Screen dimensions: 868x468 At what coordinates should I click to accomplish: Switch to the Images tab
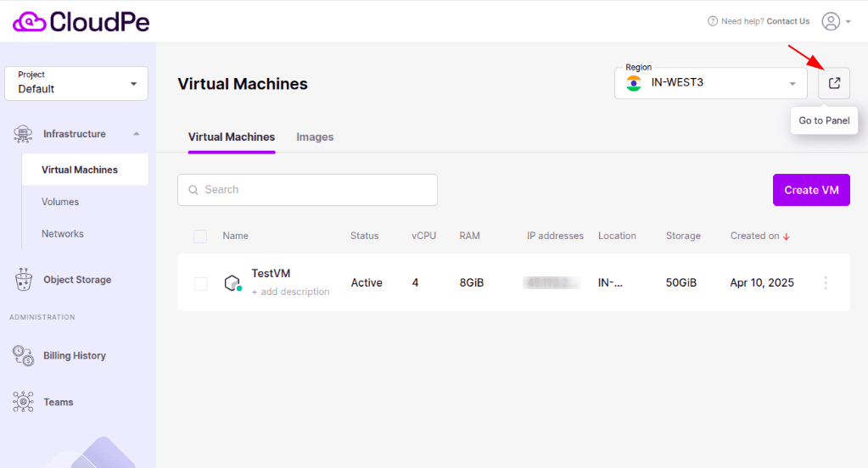(x=315, y=136)
